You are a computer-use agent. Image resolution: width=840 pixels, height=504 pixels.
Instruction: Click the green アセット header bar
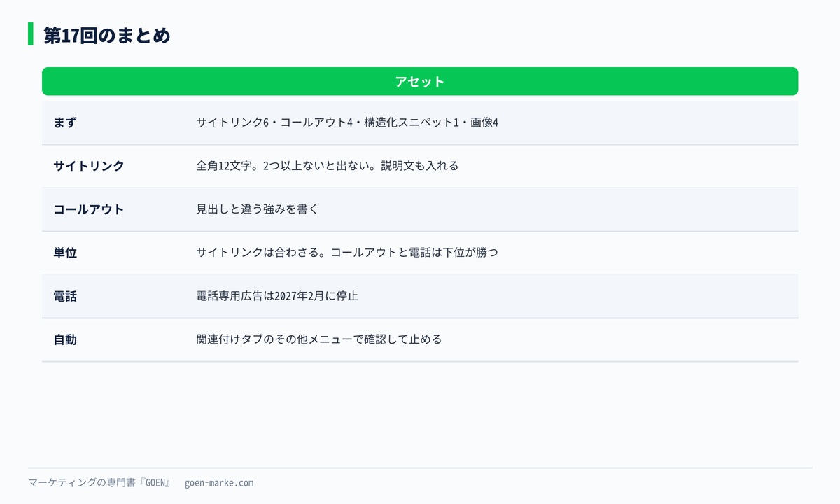click(x=420, y=81)
